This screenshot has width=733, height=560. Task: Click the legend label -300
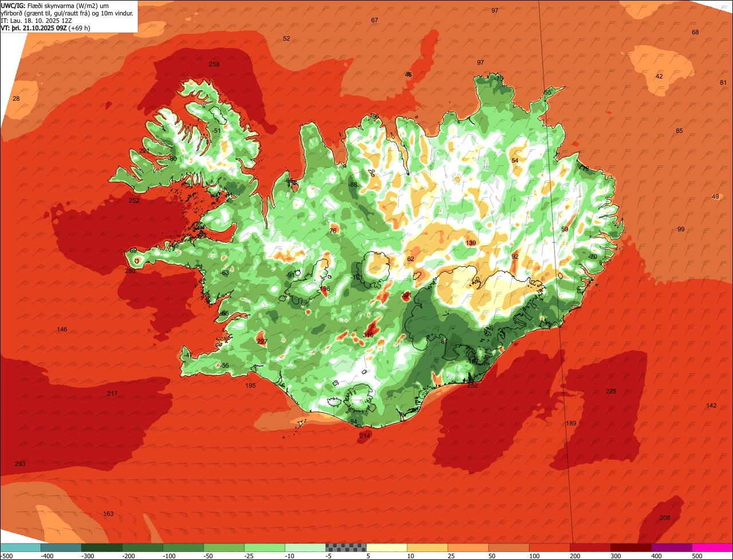point(88,556)
